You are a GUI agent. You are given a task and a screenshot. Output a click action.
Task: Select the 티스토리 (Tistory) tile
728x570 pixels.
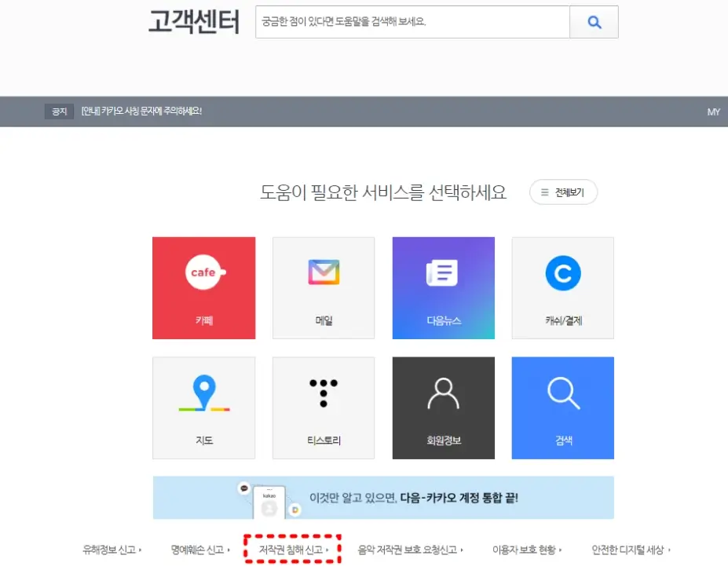pyautogui.click(x=324, y=407)
